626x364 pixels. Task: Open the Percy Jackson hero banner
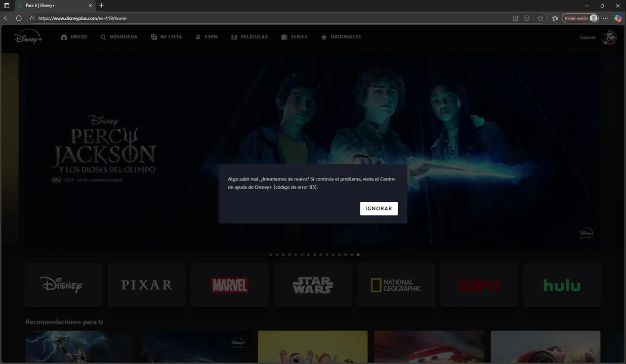tap(314, 150)
